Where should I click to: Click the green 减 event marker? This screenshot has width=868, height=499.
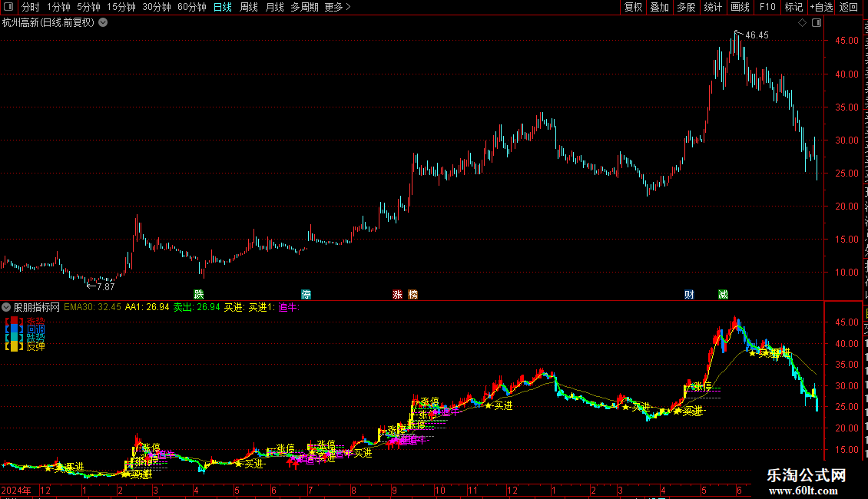pos(723,294)
